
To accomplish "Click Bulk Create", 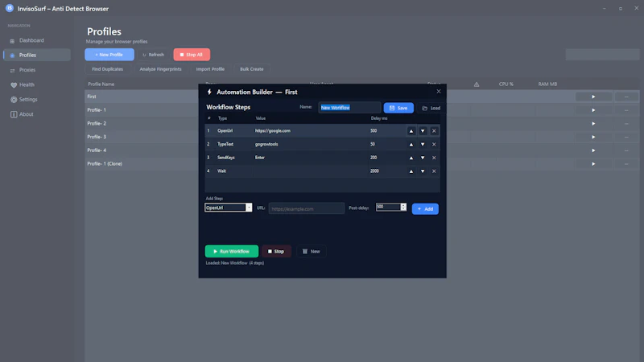I will click(252, 69).
